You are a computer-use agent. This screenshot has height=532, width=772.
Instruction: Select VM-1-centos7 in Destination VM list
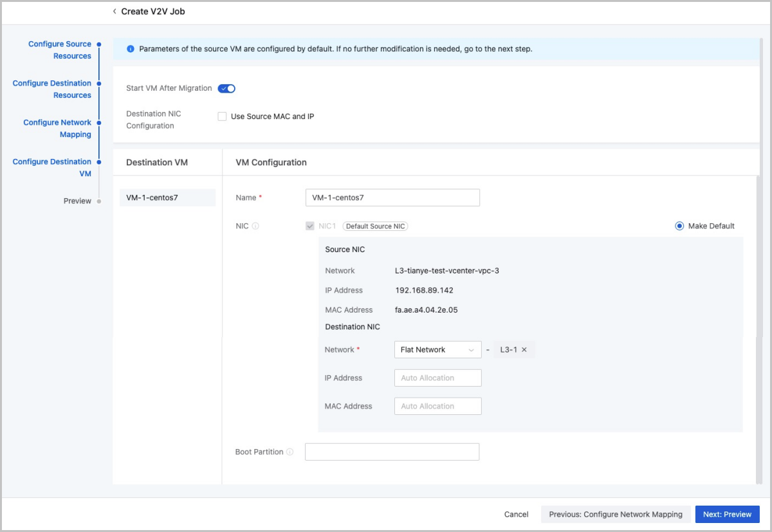(x=167, y=197)
